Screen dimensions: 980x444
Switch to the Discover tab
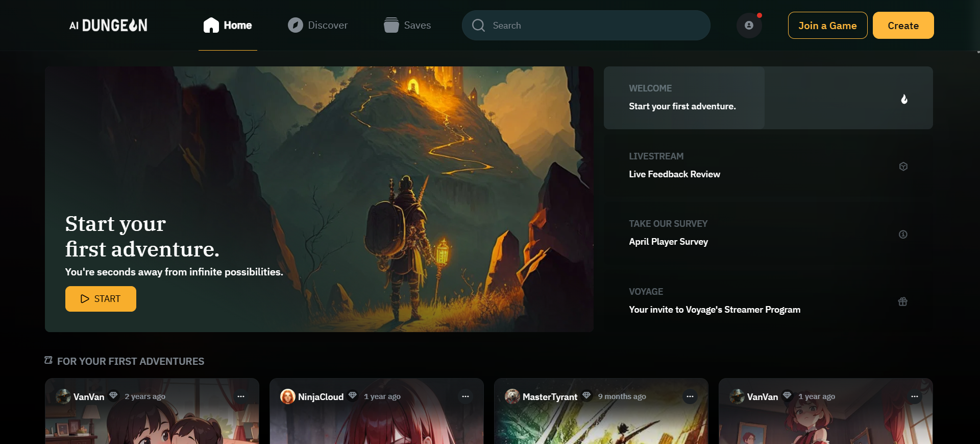(317, 25)
